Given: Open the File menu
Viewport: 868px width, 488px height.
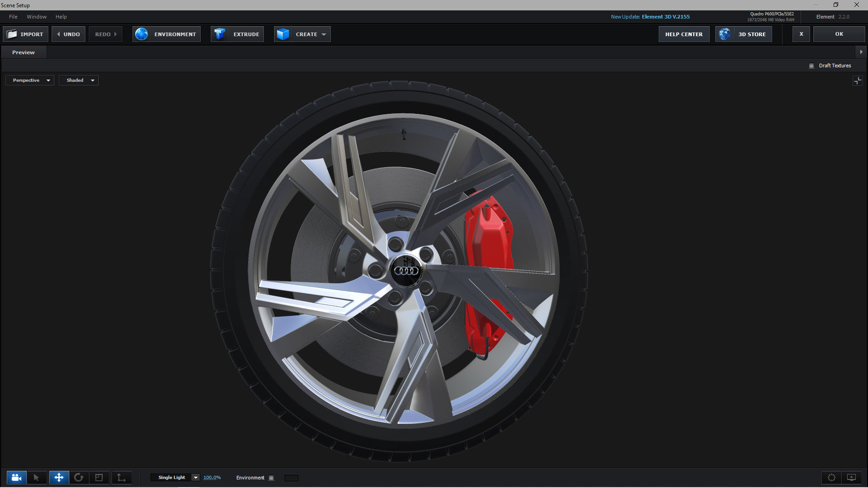Looking at the screenshot, I should (x=13, y=17).
